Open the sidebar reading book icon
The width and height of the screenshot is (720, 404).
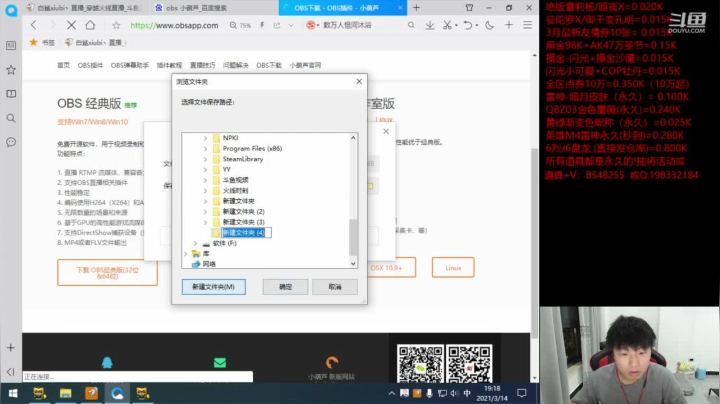coord(11,94)
